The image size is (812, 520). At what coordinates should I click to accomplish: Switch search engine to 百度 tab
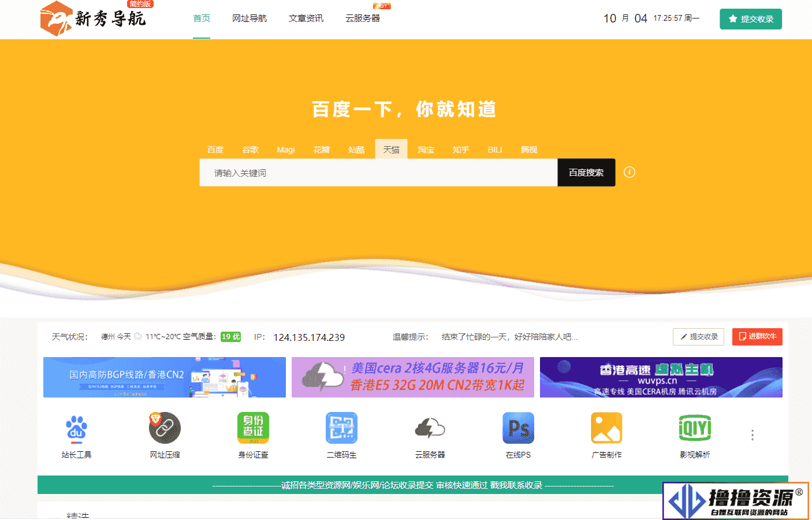(215, 150)
